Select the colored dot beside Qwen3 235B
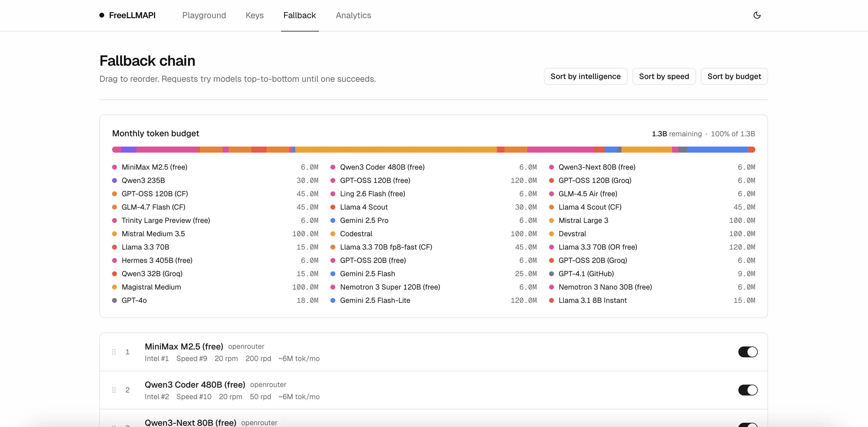This screenshot has height=427, width=868. 115,180
